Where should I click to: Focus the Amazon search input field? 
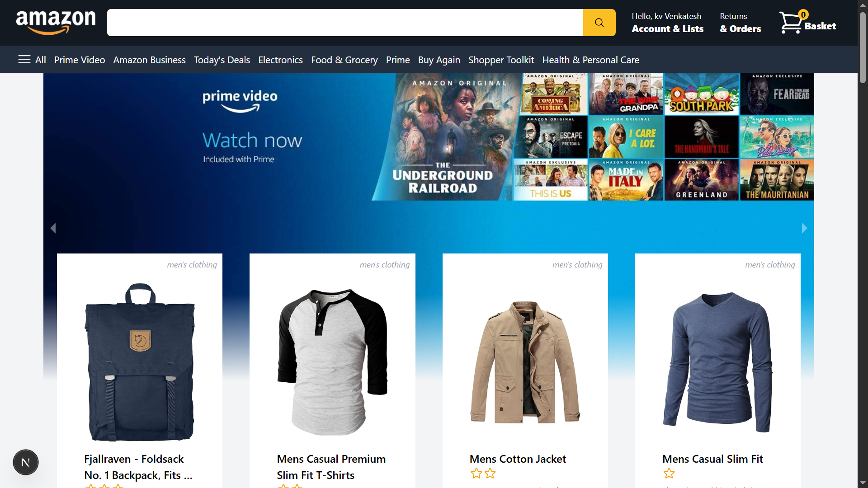[x=345, y=23]
